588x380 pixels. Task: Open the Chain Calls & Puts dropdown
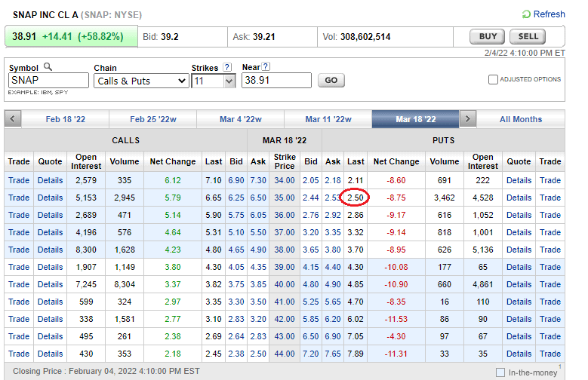click(x=141, y=81)
